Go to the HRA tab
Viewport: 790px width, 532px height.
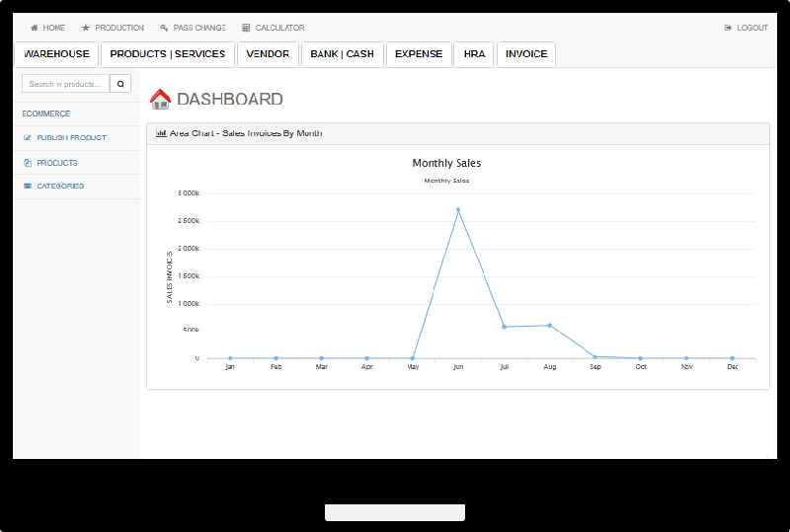click(475, 54)
